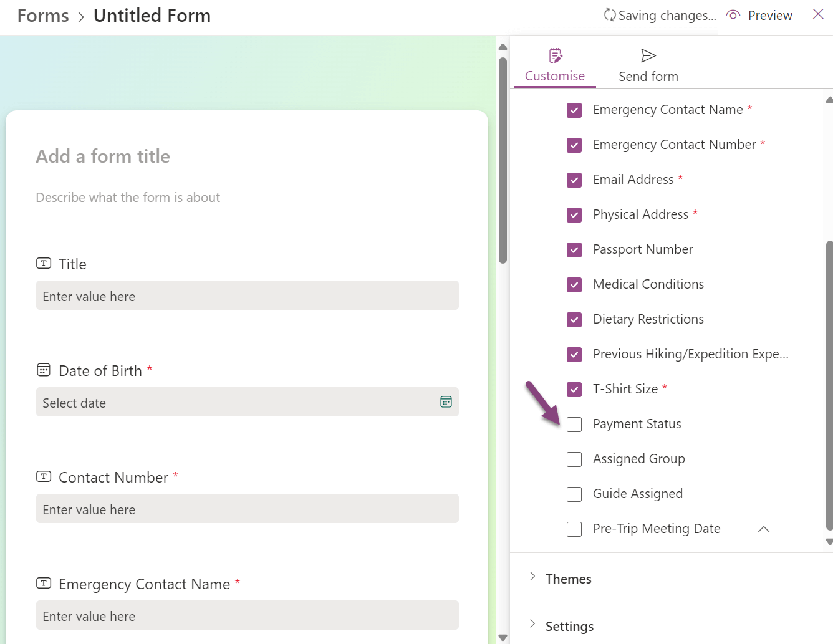The width and height of the screenshot is (833, 644).
Task: Tick the Assigned Group checkbox
Action: click(574, 459)
